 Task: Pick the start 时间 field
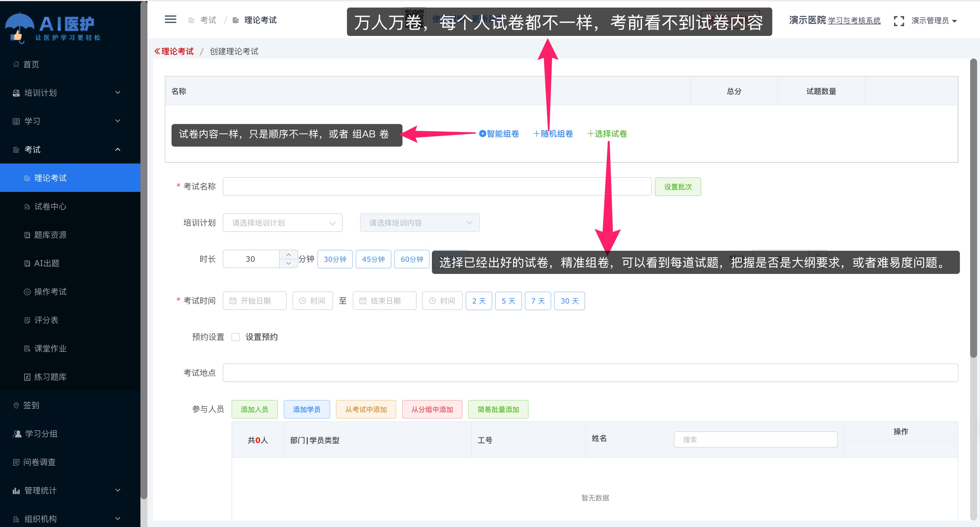(x=312, y=301)
